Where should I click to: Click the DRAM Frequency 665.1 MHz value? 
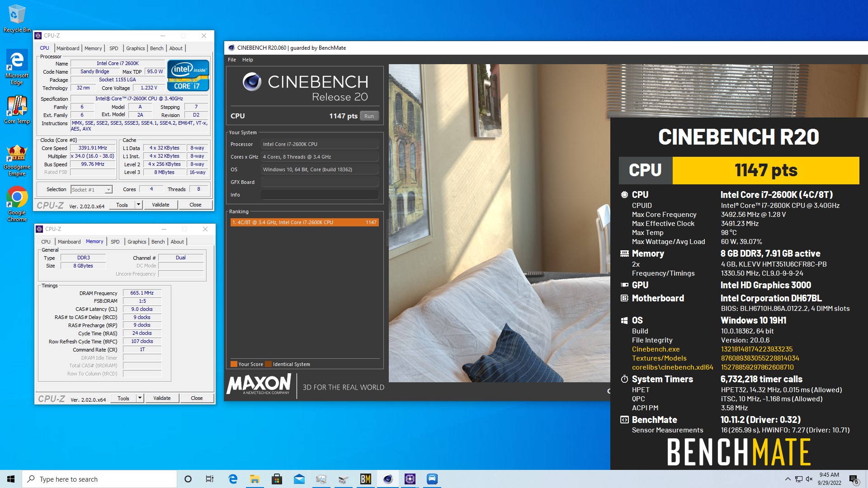(142, 293)
